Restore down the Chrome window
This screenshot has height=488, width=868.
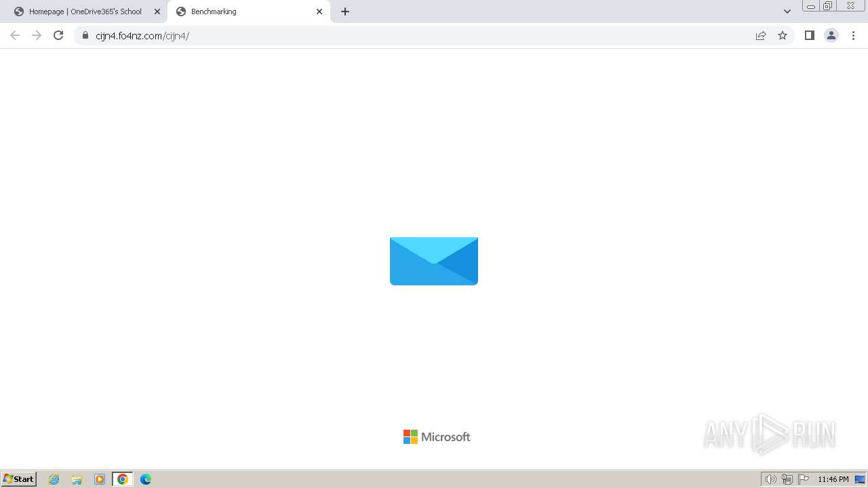(828, 6)
